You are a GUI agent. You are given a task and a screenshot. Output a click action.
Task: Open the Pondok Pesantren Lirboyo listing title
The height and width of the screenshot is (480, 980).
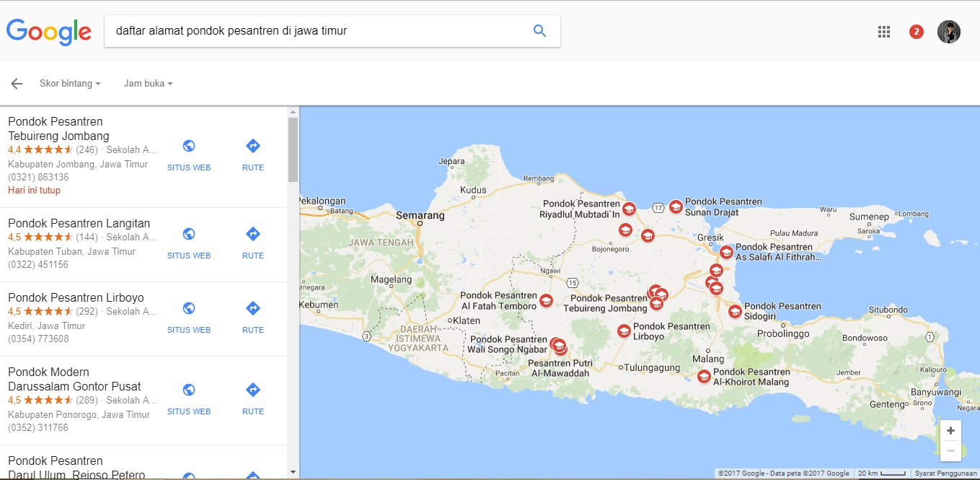point(76,297)
